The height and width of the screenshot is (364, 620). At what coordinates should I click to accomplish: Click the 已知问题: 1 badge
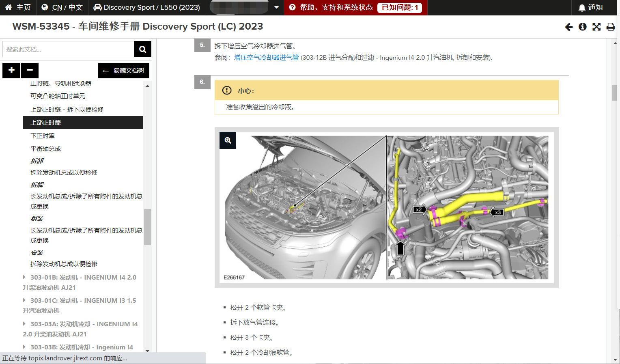tap(400, 8)
